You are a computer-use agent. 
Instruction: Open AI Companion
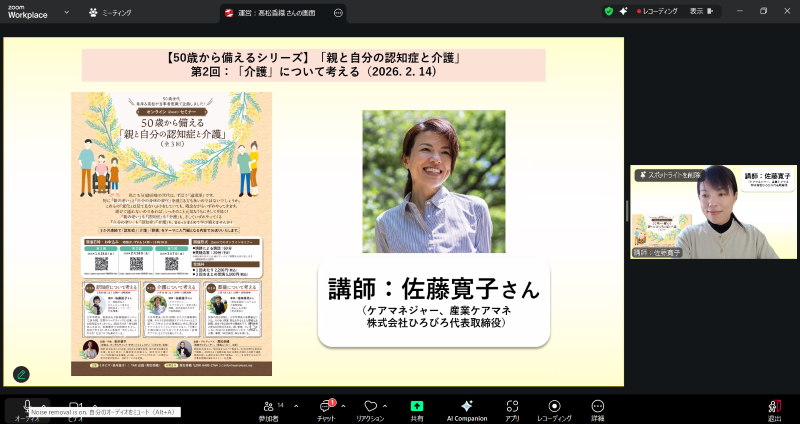[466, 407]
